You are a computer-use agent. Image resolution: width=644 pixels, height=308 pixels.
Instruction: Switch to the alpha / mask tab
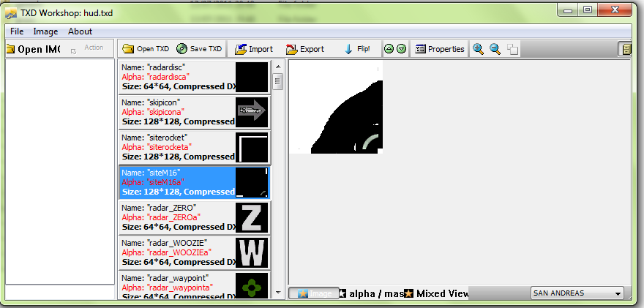click(x=371, y=293)
